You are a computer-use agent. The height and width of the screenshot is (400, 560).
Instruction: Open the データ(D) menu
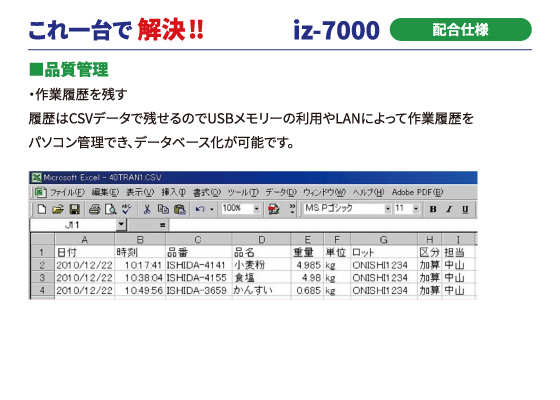(x=281, y=192)
